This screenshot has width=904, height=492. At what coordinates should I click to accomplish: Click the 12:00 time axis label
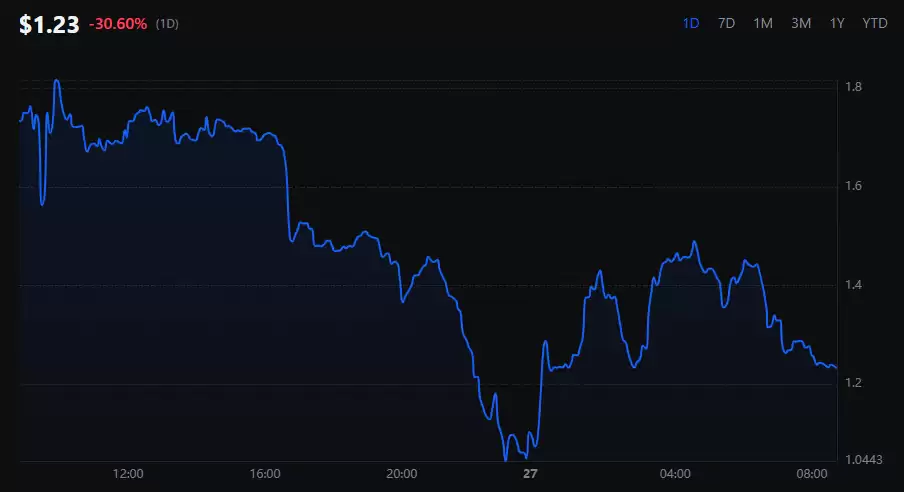click(x=128, y=474)
